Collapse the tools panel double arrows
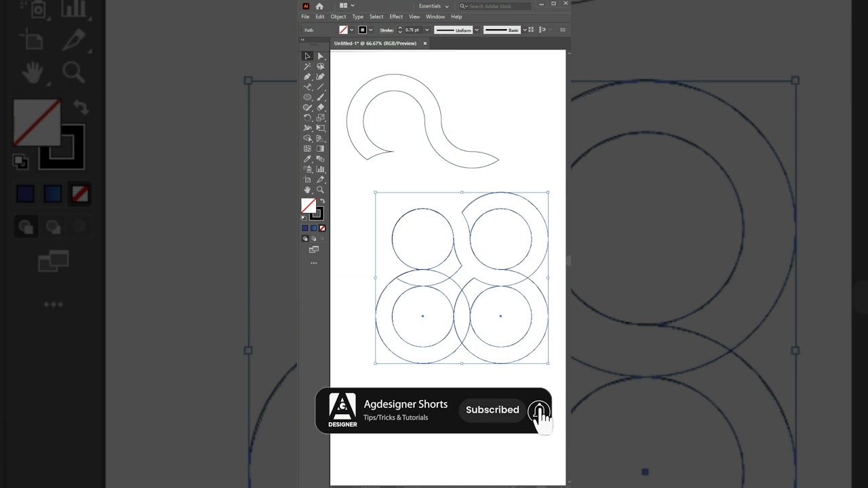This screenshot has height=488, width=868. coord(302,40)
